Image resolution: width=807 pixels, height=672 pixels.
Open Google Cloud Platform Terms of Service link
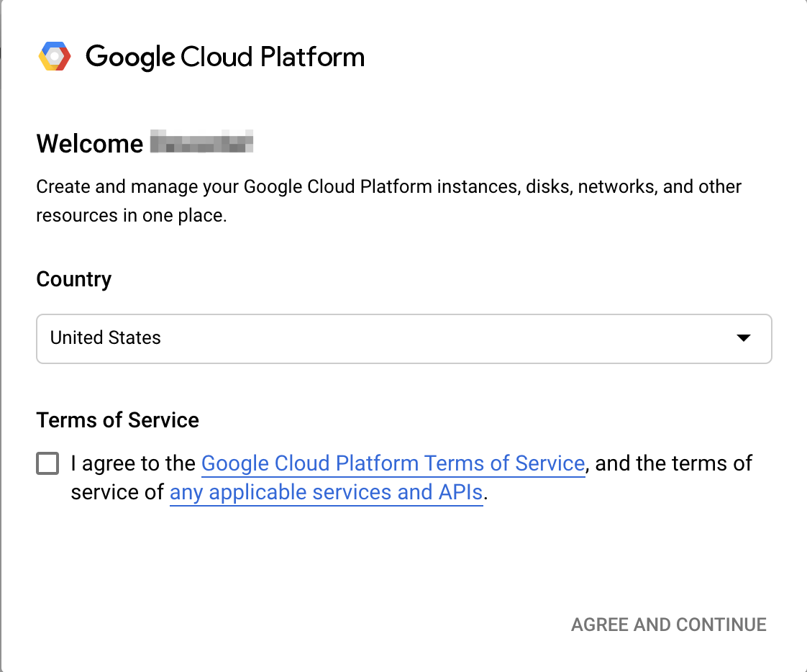[393, 463]
